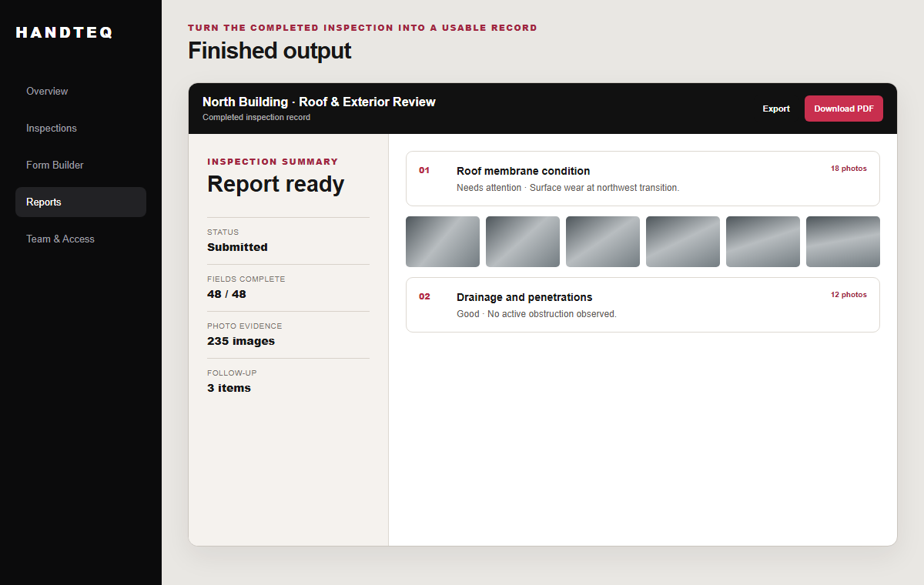
Task: Click the 48 / 48 fields value
Action: [226, 294]
